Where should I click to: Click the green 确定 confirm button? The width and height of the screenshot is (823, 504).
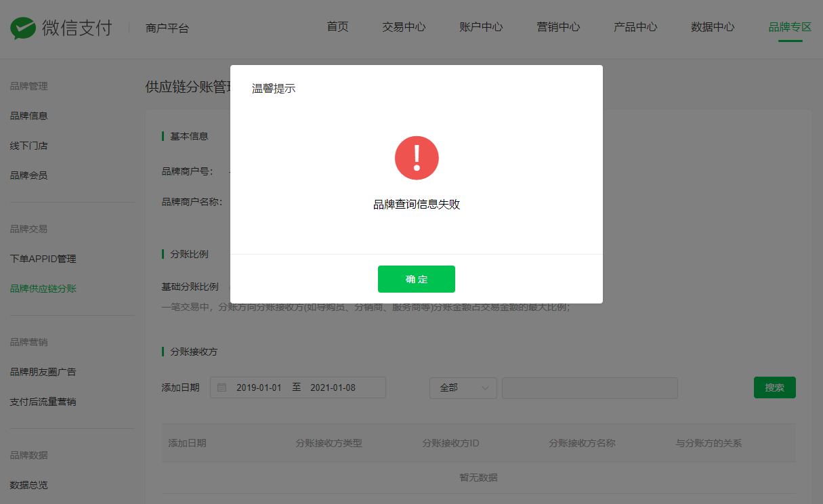pyautogui.click(x=417, y=279)
